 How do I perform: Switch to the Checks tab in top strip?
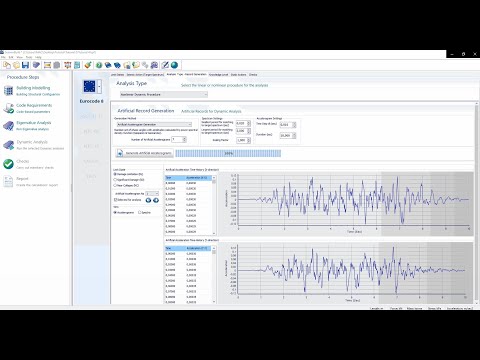(253, 75)
